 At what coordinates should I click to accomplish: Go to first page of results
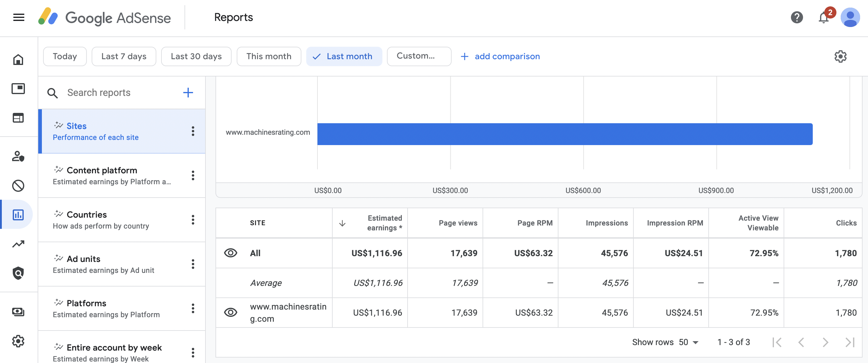[777, 342]
